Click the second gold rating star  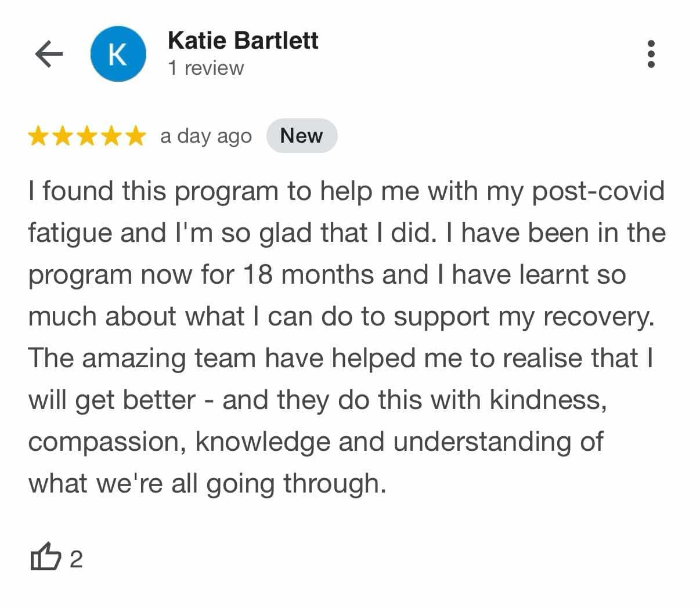click(63, 136)
